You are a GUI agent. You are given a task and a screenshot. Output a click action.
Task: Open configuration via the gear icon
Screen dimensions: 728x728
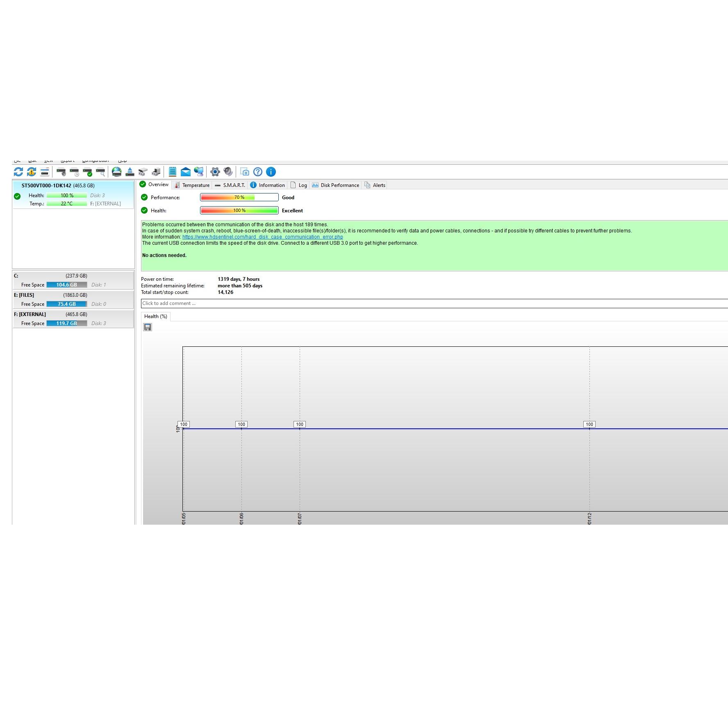(x=215, y=172)
